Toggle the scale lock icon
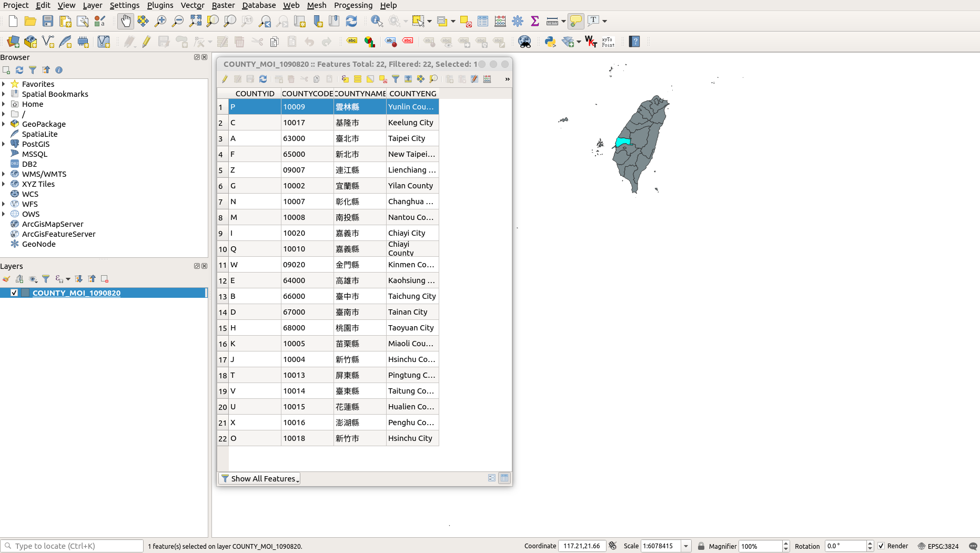This screenshot has width=980, height=553. 701,546
